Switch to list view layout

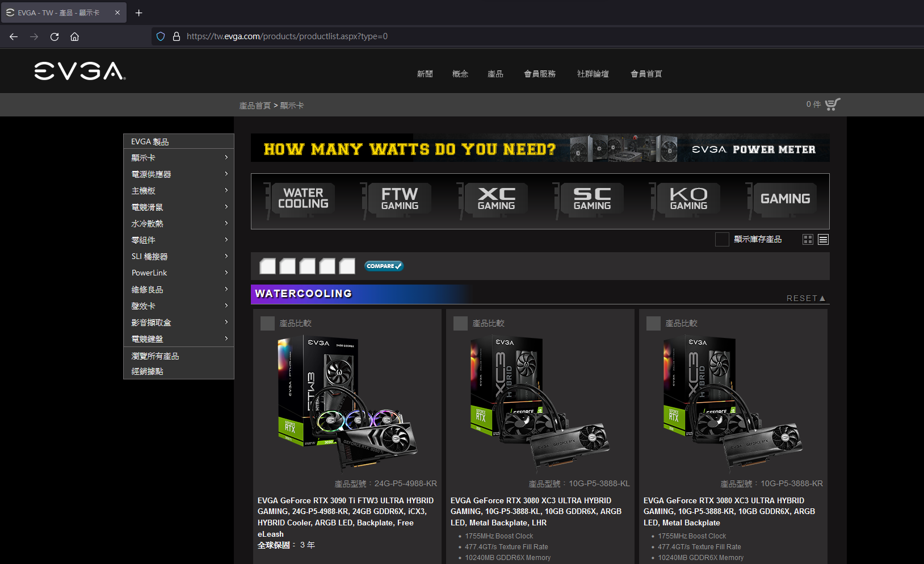coord(823,240)
